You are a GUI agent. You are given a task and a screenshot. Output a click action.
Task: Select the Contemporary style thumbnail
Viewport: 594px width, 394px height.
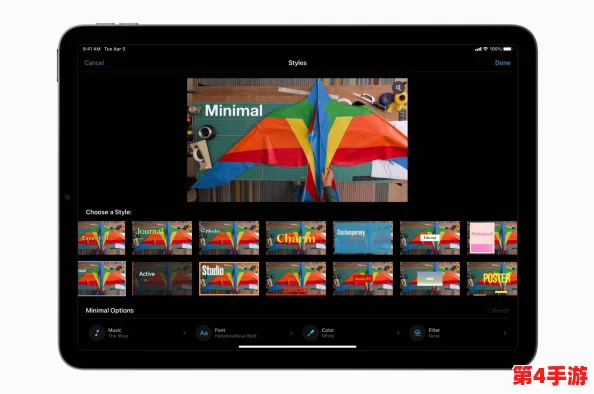pyautogui.click(x=363, y=238)
